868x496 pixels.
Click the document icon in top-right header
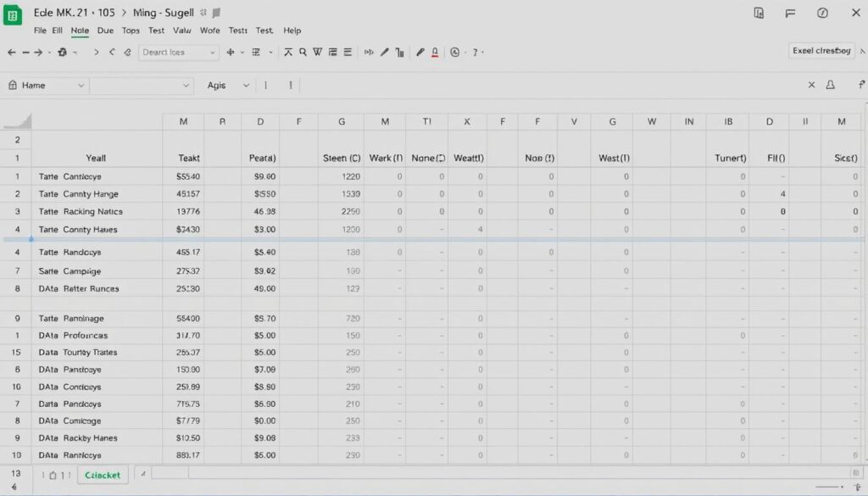pyautogui.click(x=759, y=14)
